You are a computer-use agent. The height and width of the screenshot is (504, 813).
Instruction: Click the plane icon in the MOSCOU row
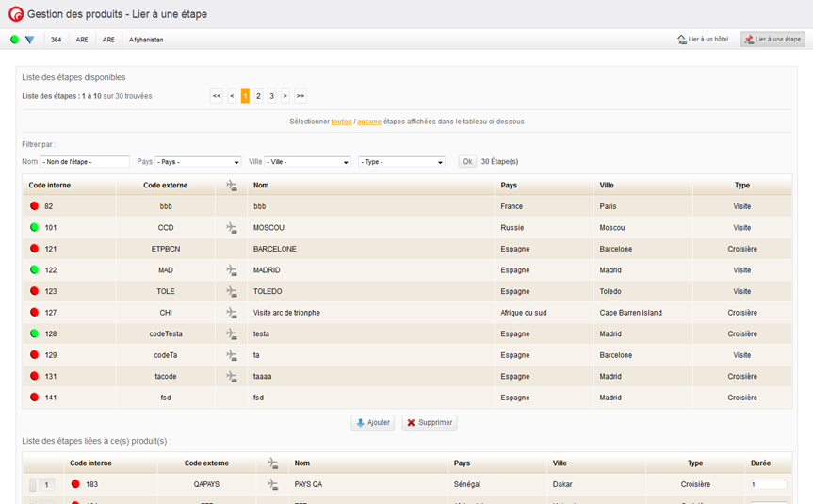[x=232, y=228]
